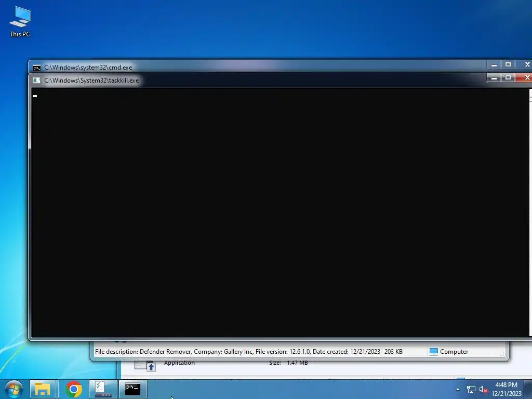Viewport: 532px width, 399px height.
Task: Click the taskkill.exe window title icon
Action: coord(36,81)
